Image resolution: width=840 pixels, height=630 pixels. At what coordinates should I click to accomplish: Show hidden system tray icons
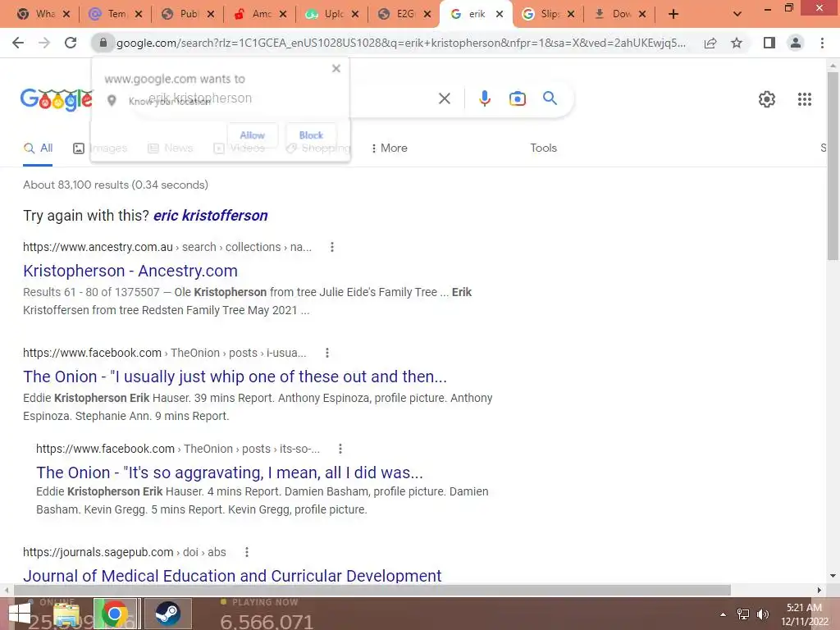723,614
